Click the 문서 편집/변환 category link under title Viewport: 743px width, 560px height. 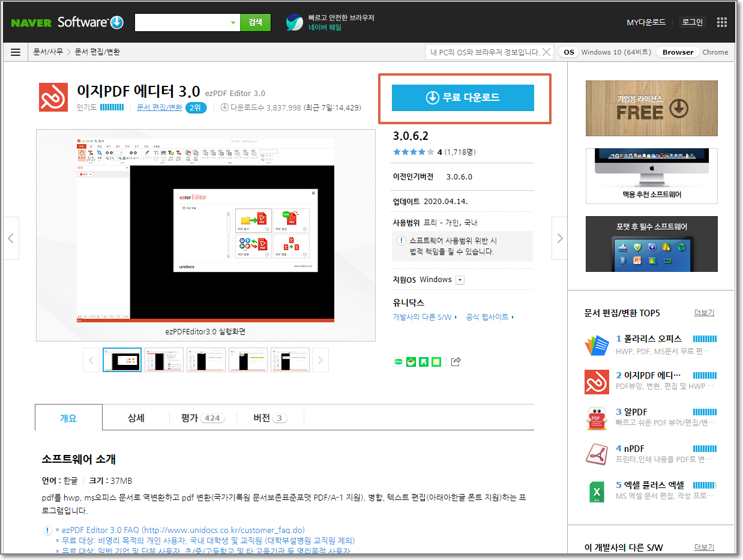[x=159, y=107]
